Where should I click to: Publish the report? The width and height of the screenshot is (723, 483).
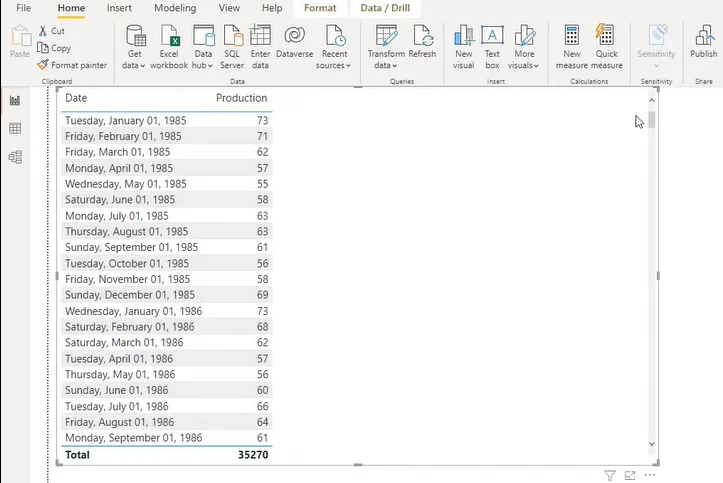(x=704, y=42)
